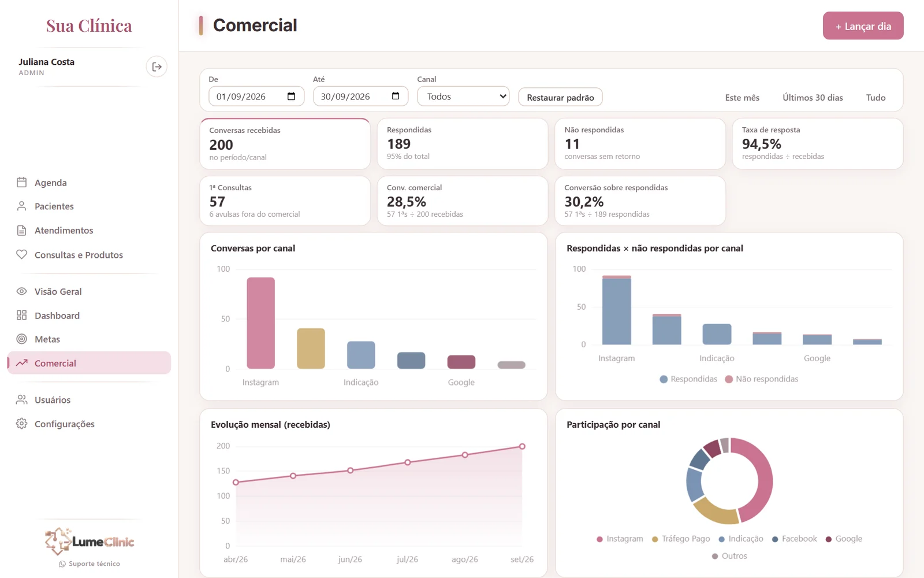Toggle Outros slice in donut legend
924x578 pixels.
pyautogui.click(x=729, y=556)
